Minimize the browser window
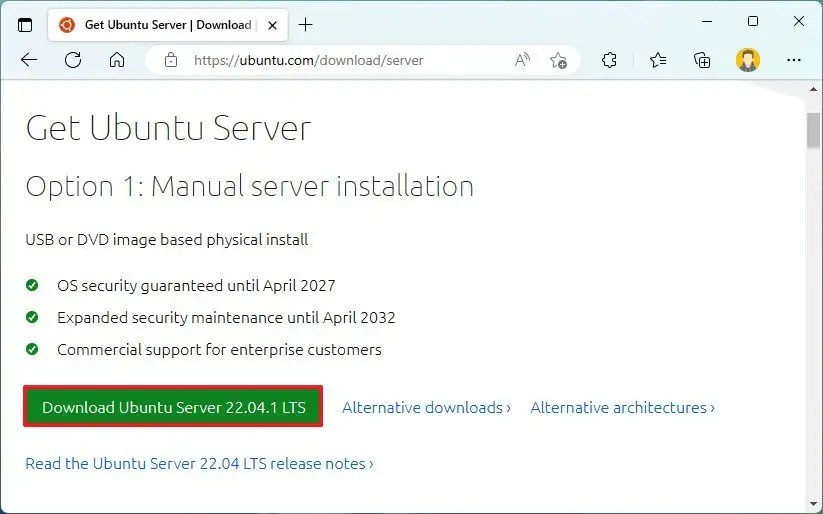The image size is (823, 514). 707,22
